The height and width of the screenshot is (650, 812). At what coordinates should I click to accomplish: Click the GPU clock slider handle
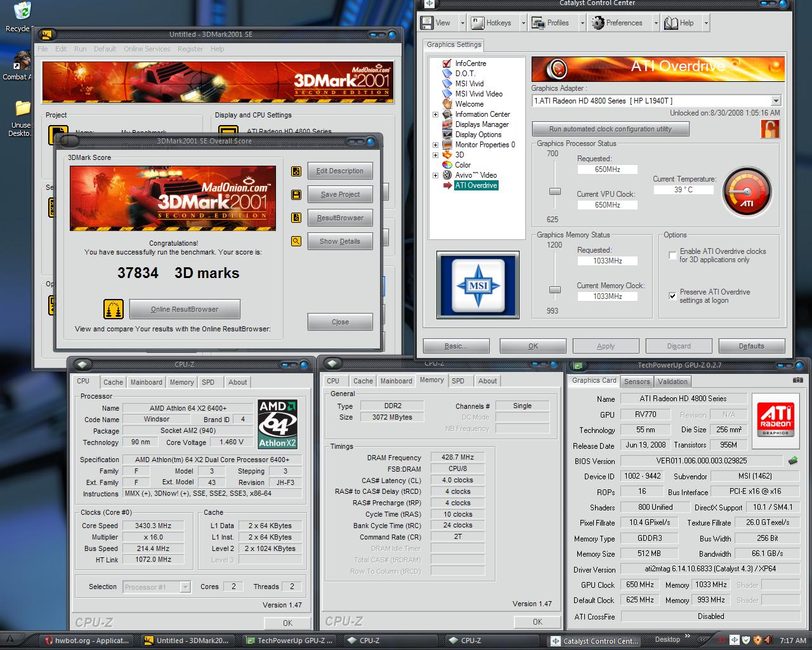click(555, 191)
